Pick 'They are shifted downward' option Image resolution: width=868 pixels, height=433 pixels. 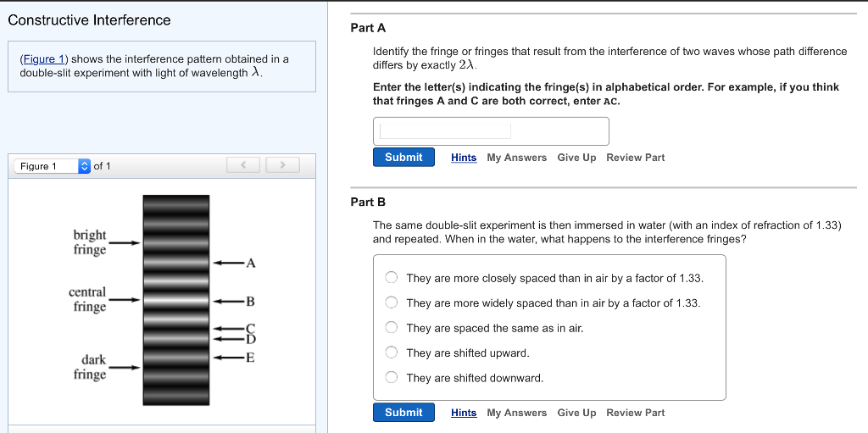392,378
